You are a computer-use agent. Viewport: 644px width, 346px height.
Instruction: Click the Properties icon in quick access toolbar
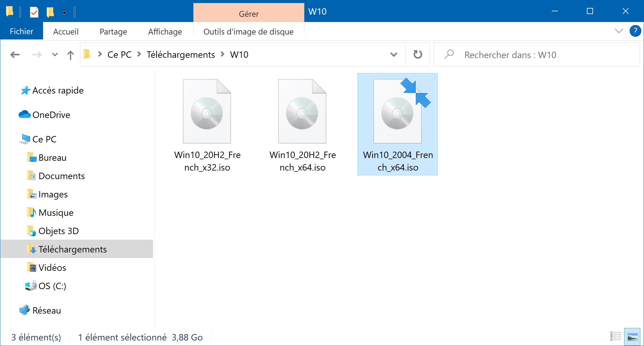[34, 12]
